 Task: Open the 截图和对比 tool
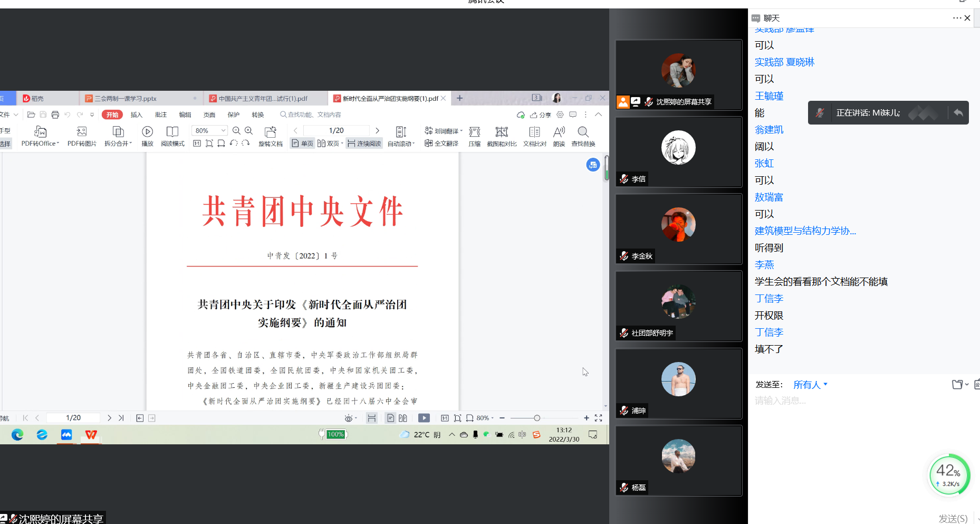(x=502, y=131)
